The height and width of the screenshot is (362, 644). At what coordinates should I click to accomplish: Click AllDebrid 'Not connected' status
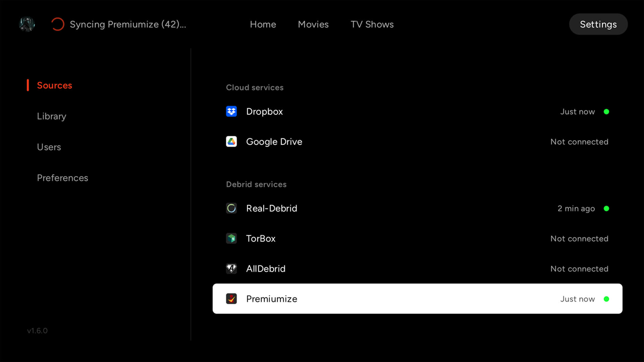(x=579, y=269)
